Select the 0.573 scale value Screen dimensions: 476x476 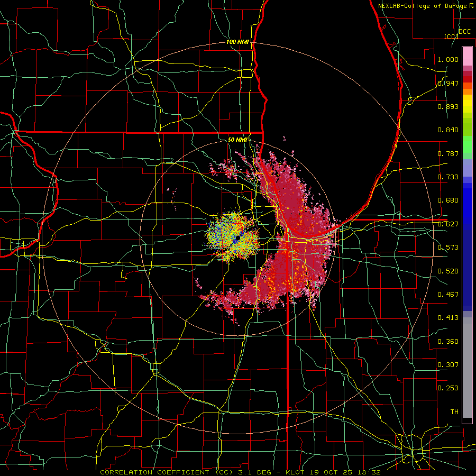click(x=448, y=248)
